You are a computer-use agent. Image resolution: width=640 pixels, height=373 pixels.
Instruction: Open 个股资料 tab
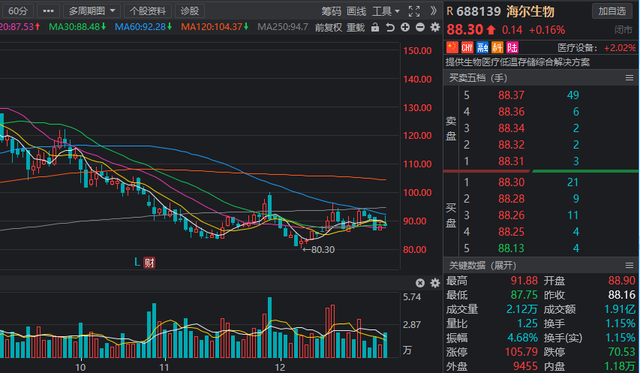(148, 11)
